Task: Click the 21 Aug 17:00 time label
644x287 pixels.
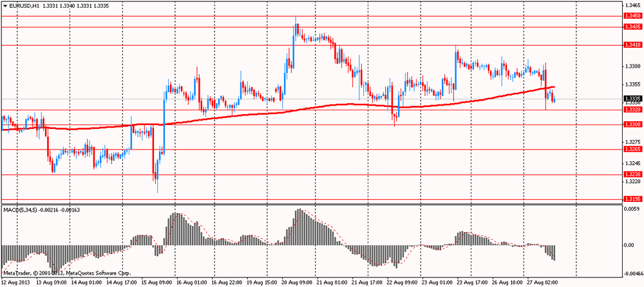Action: tap(367, 282)
